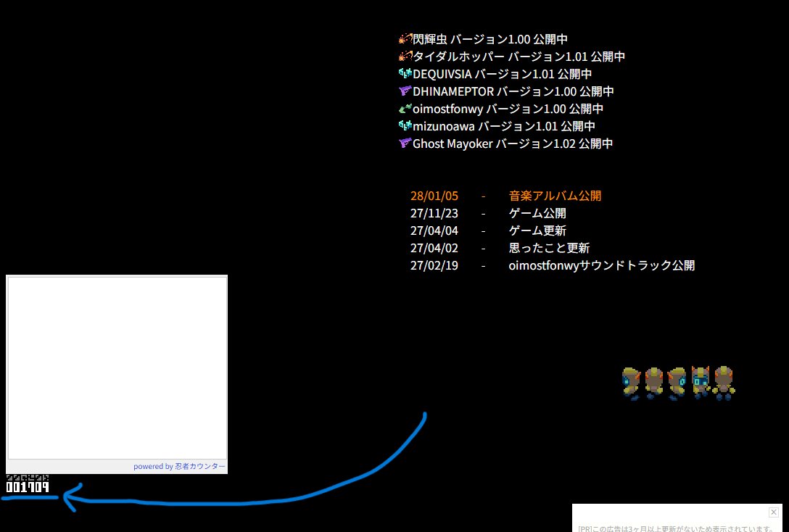Screen dimensions: 789x532
Task: Open DHINAMEPTOR バージョン1.00 公開中 entry
Action: click(513, 91)
